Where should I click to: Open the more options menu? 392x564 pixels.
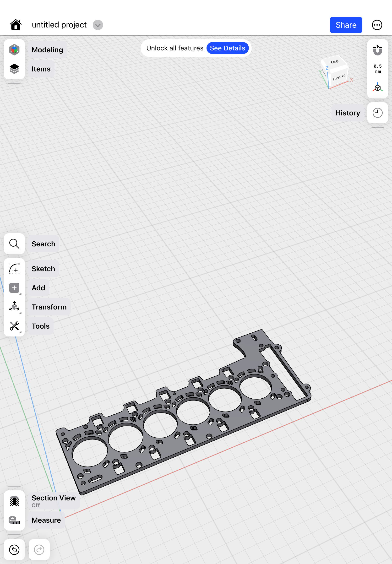tap(377, 25)
